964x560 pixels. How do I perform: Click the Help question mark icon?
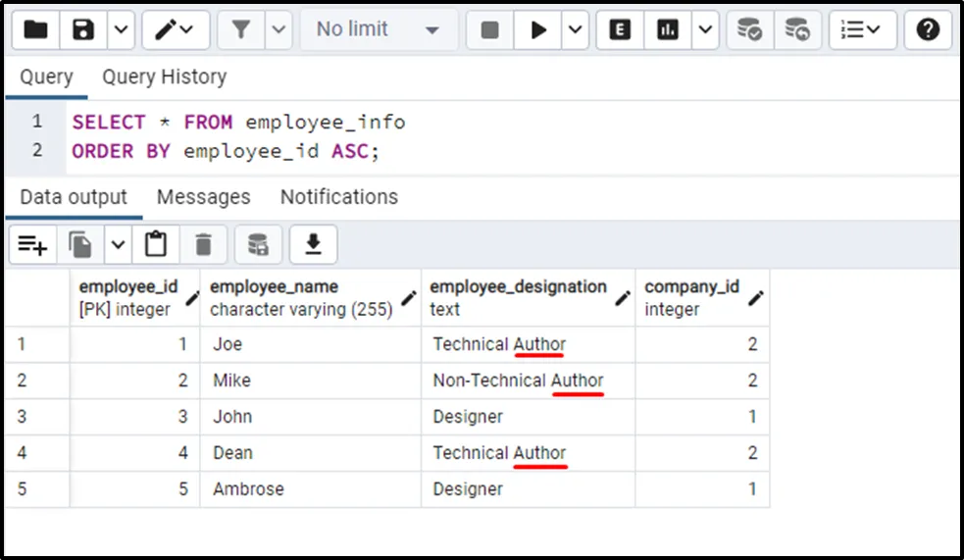tap(928, 30)
